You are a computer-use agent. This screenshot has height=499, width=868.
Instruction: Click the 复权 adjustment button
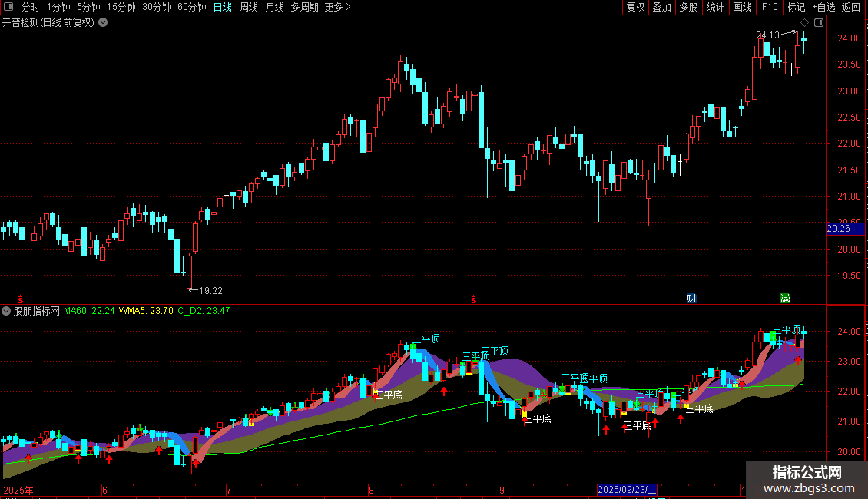point(635,7)
